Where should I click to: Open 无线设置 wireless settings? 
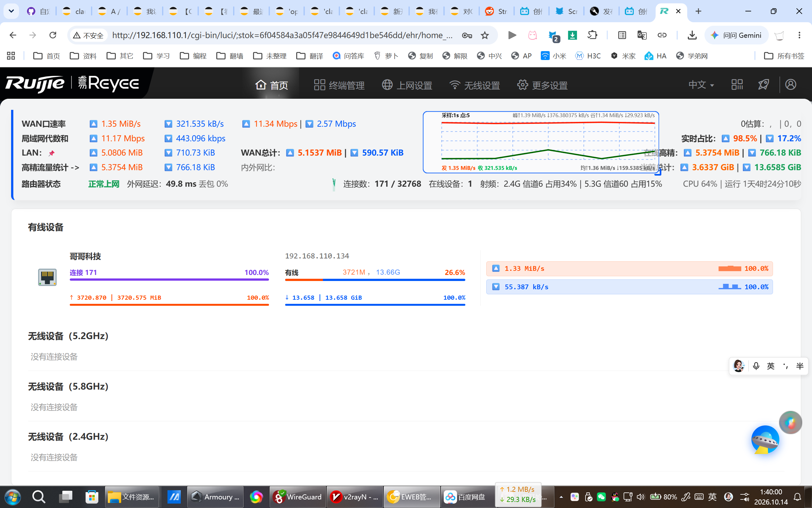click(x=475, y=85)
